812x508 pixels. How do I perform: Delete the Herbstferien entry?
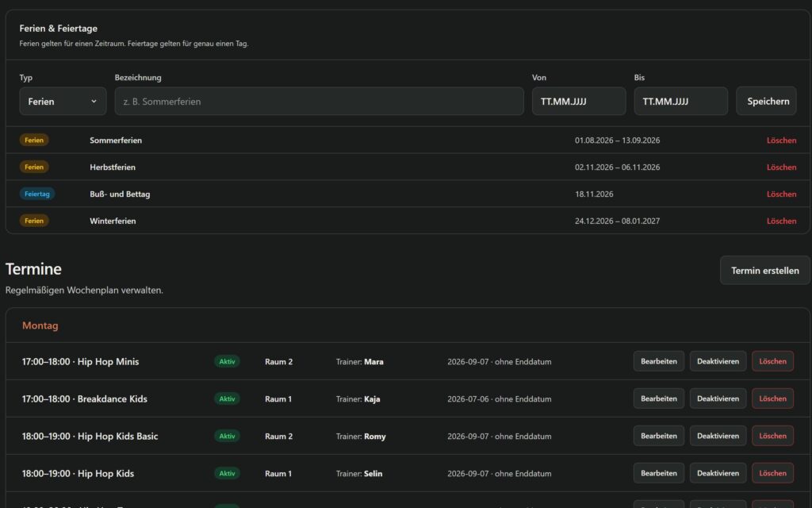tap(781, 167)
